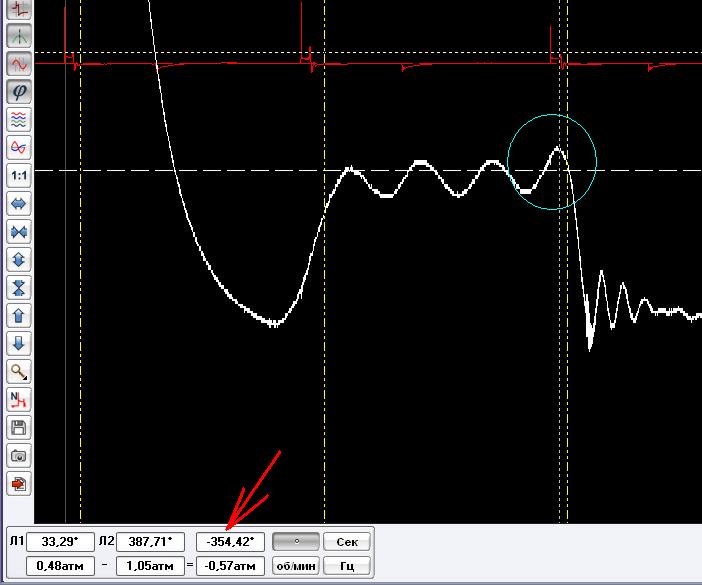Toggle the green peak-marker tool
The height and width of the screenshot is (585, 702).
(x=19, y=36)
